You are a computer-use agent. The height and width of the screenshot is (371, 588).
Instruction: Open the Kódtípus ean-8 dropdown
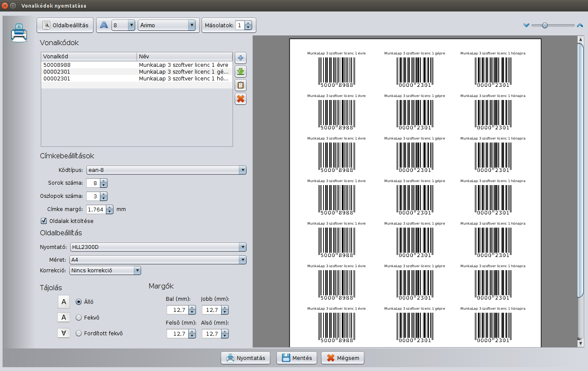166,170
